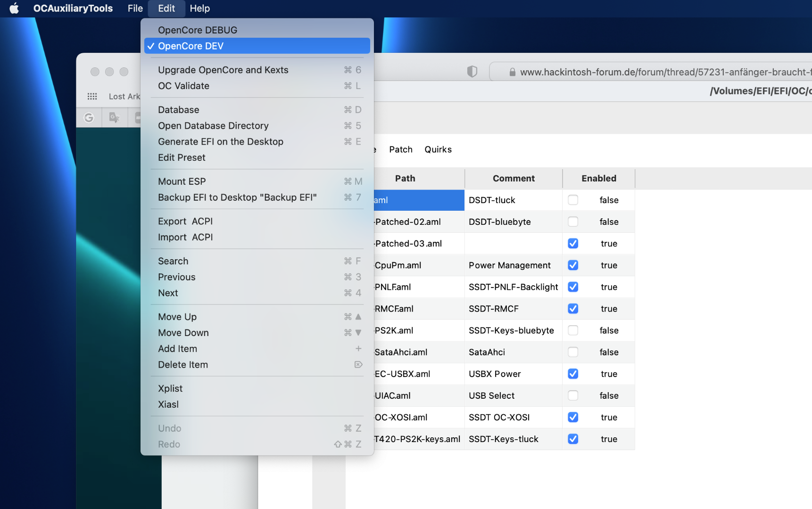This screenshot has height=509, width=812.
Task: Enable the DSDT-tluck checkbox
Action: pyautogui.click(x=573, y=200)
